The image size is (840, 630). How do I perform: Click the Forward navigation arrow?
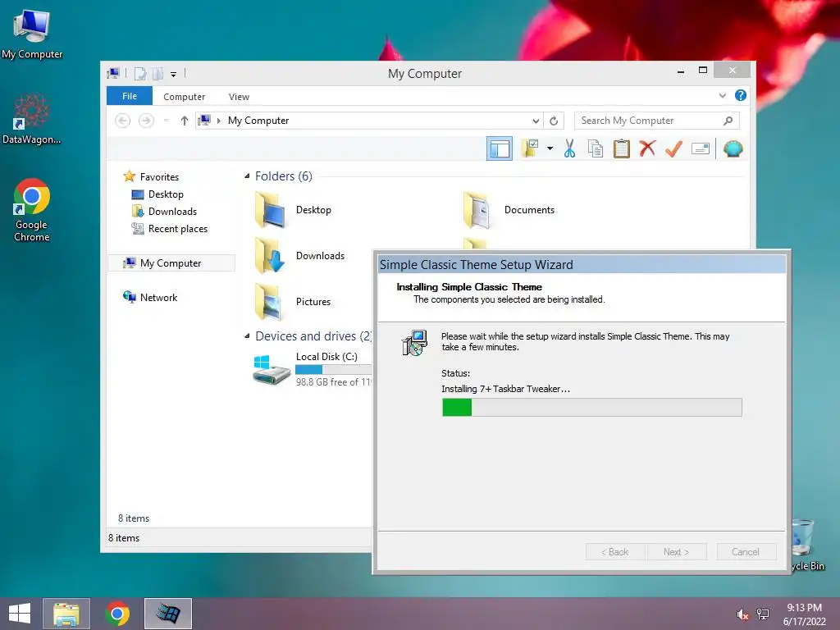pyautogui.click(x=146, y=121)
